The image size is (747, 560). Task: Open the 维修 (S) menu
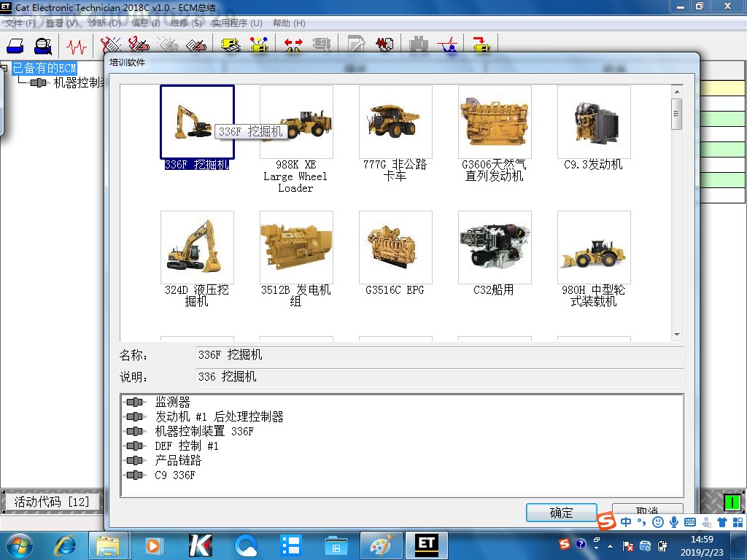coord(186,23)
